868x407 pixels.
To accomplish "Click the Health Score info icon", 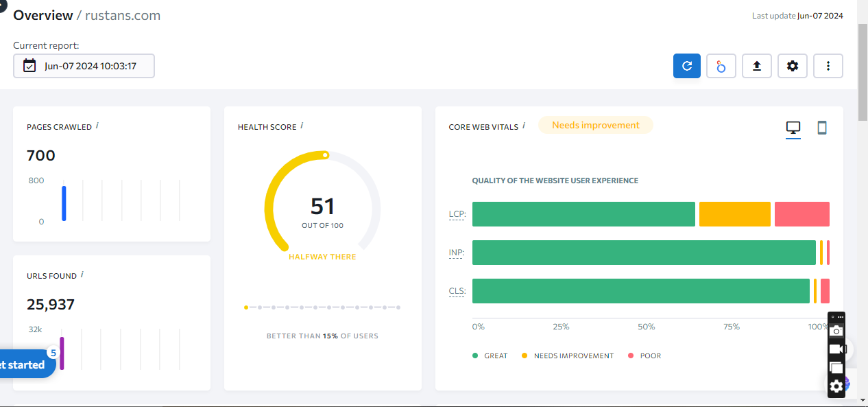I will click(x=302, y=126).
